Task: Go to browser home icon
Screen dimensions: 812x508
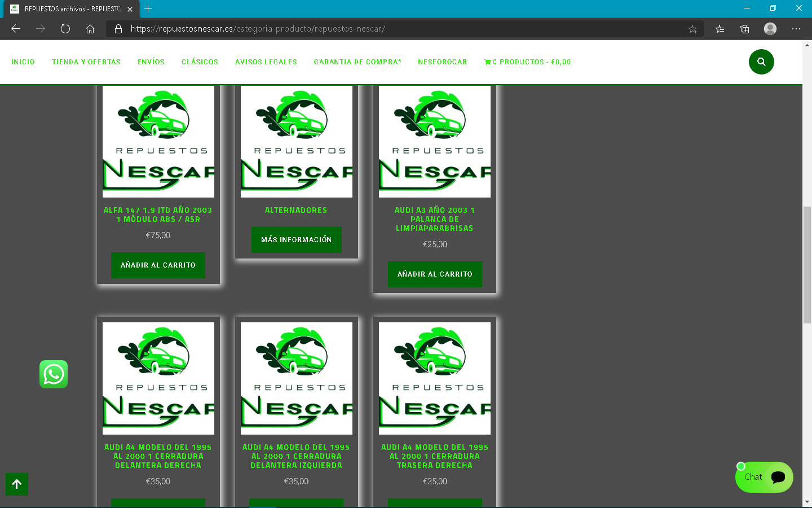Action: point(90,29)
